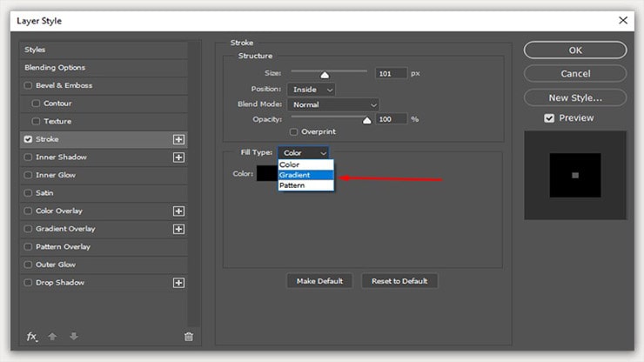Enable the Inner Shadow checkbox
The image size is (644, 362).
pos(28,157)
